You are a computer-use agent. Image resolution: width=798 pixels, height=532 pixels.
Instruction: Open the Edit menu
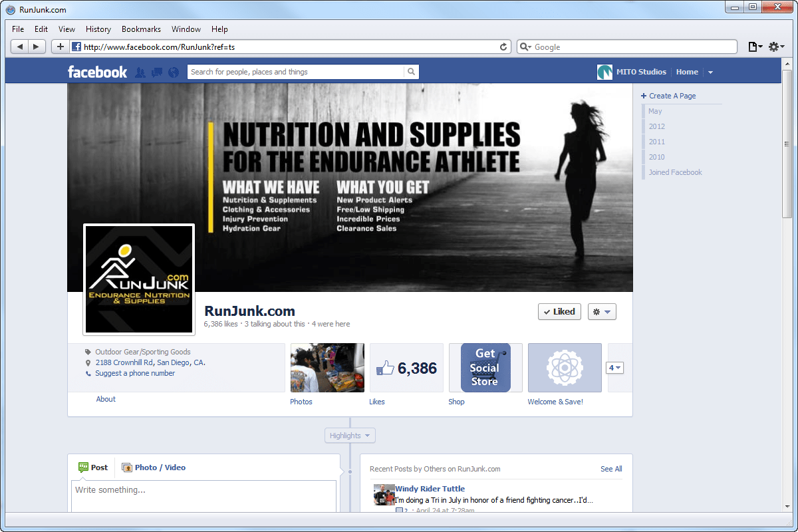tap(41, 29)
